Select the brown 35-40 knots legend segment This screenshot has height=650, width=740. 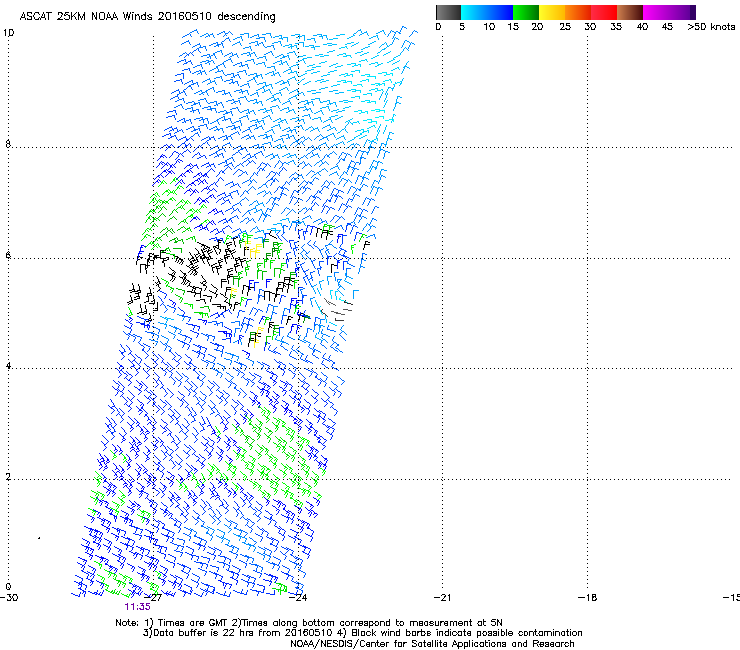coord(630,12)
